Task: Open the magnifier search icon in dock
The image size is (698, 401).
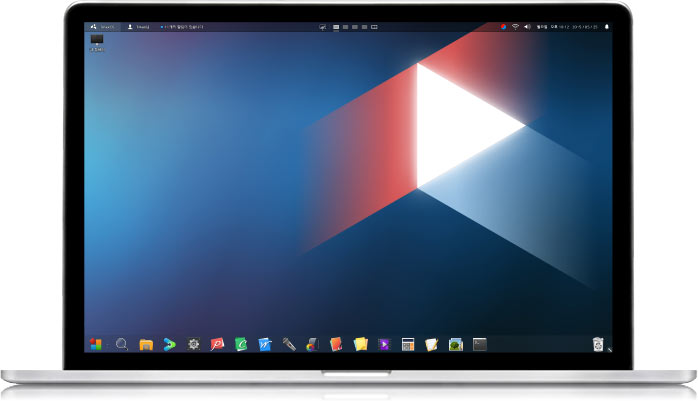Action: (x=122, y=344)
